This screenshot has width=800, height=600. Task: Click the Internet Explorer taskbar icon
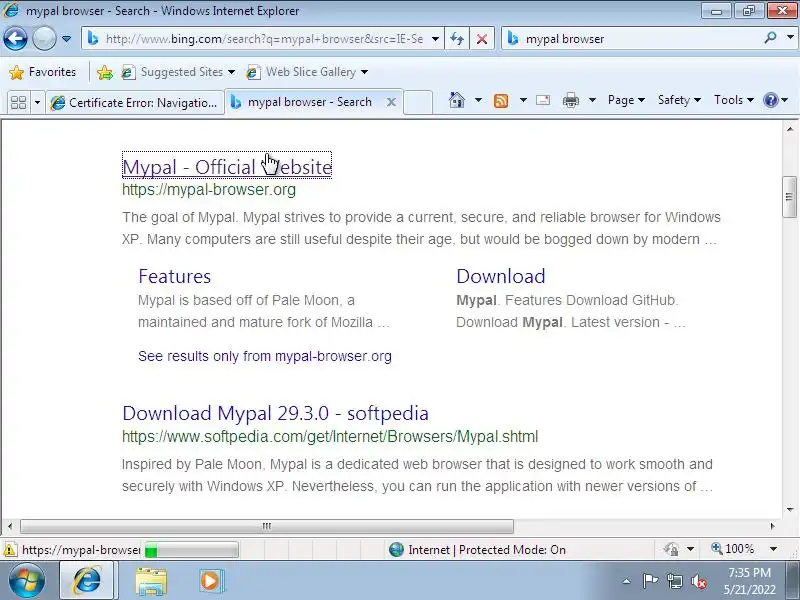click(x=87, y=581)
